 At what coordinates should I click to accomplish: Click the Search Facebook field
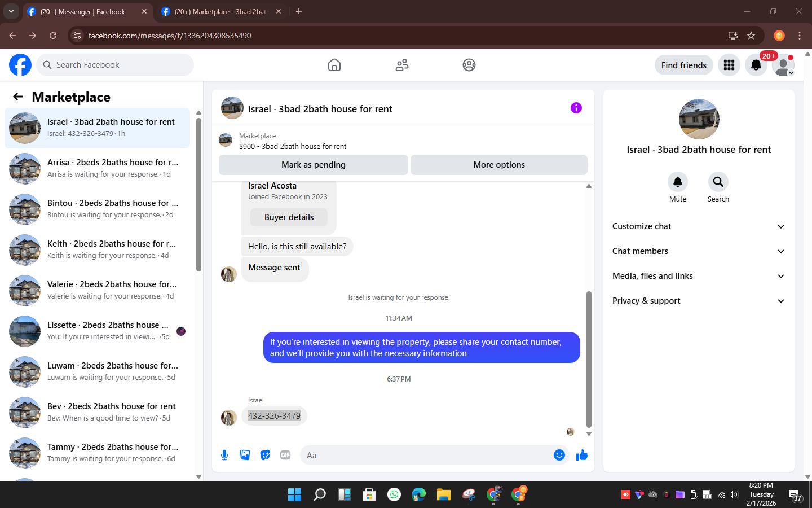pyautogui.click(x=115, y=65)
